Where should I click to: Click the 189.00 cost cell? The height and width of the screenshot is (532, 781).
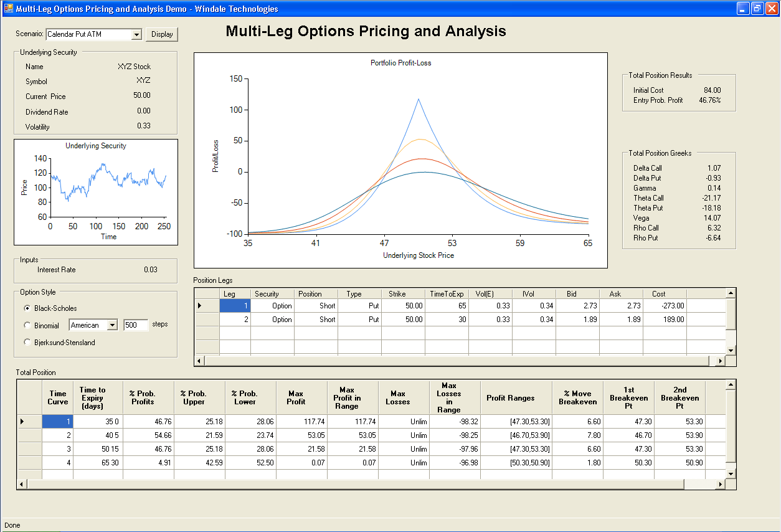tap(665, 320)
